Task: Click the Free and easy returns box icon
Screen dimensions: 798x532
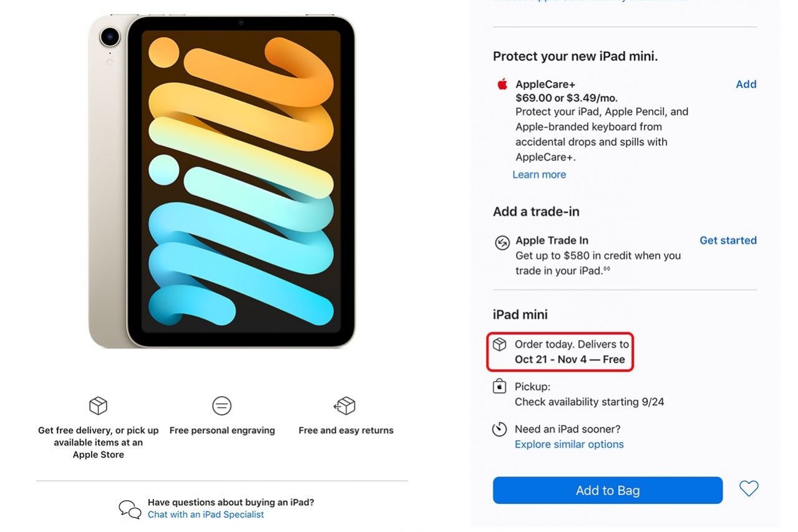Action: click(x=345, y=406)
